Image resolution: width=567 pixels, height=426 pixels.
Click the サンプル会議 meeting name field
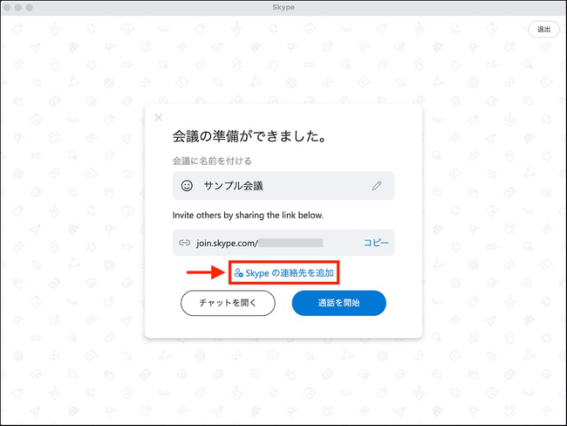coord(283,186)
